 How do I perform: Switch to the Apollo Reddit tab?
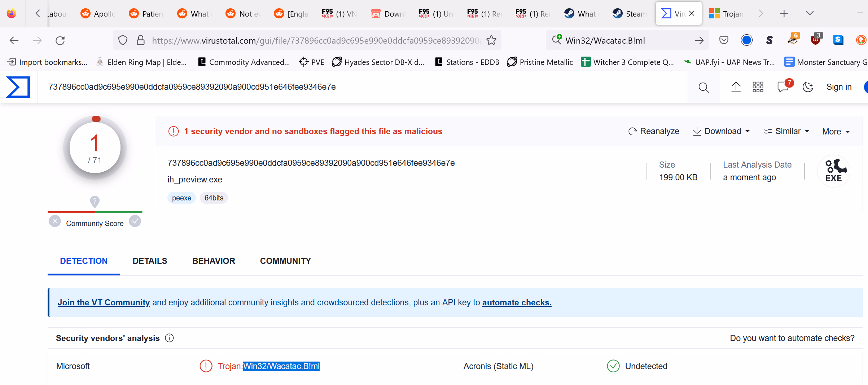[97, 14]
